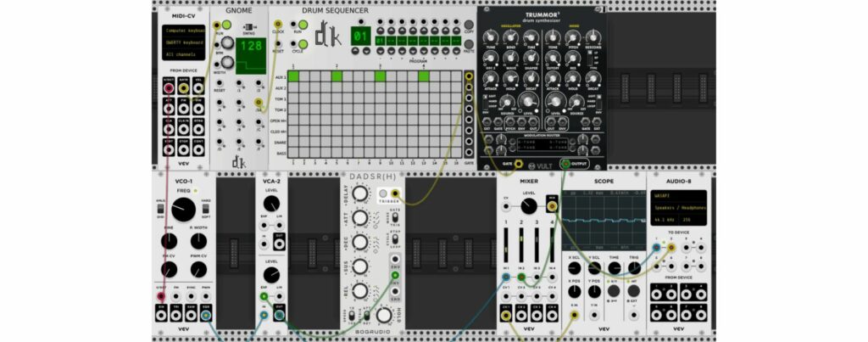Click the DADSR(H) TRIGGER button
The image size is (868, 342).
coord(382,195)
